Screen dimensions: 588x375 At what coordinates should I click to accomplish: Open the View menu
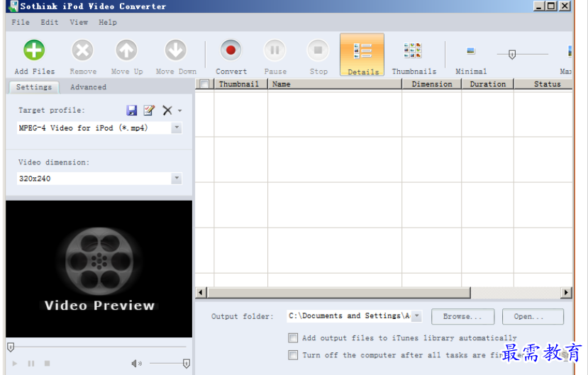pos(79,22)
